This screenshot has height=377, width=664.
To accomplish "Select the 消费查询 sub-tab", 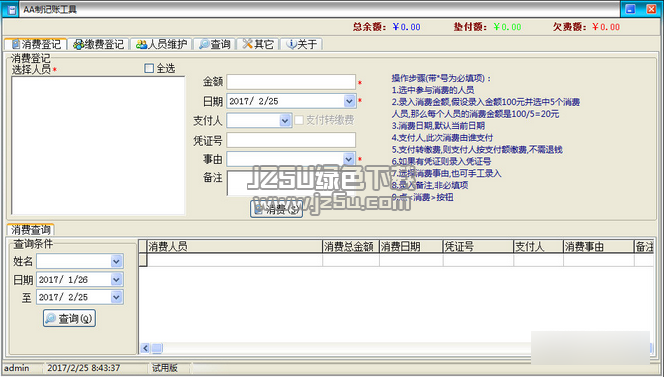I will point(30,230).
